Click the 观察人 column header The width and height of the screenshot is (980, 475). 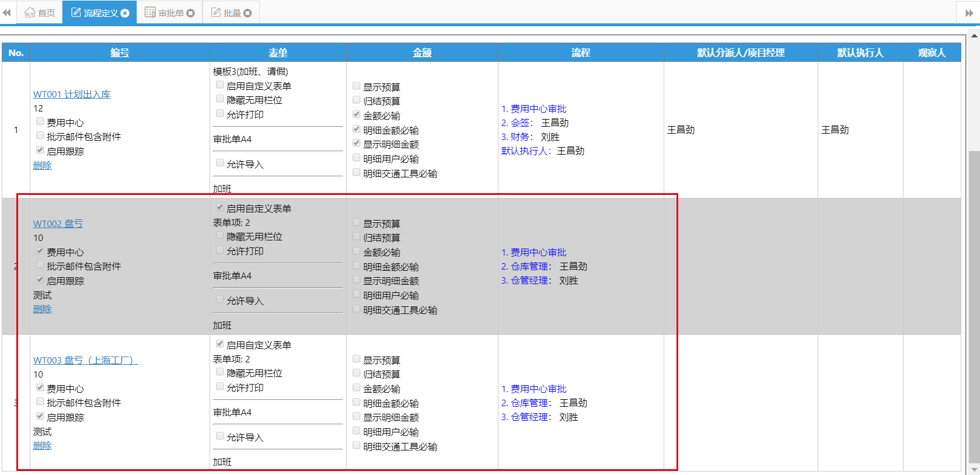click(932, 53)
